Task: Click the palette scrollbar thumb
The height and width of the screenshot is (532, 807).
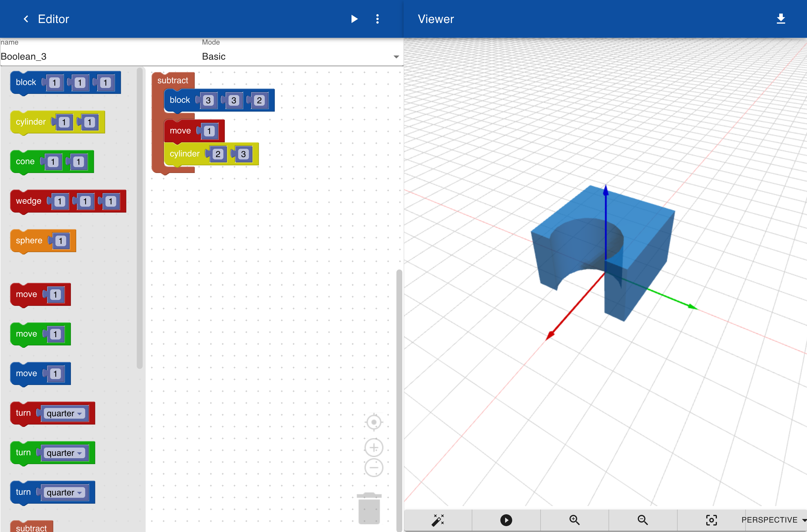Action: [x=139, y=218]
